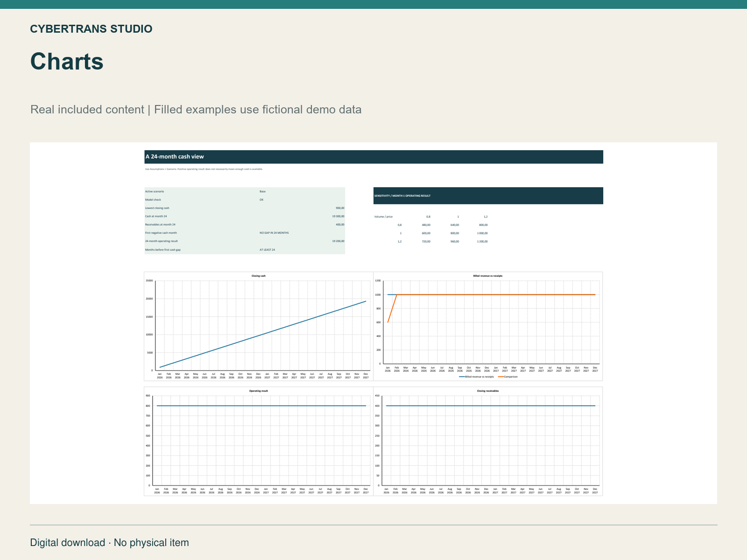Click the 25000 axis label in Closing cash
The height and width of the screenshot is (560, 747).
click(x=149, y=281)
